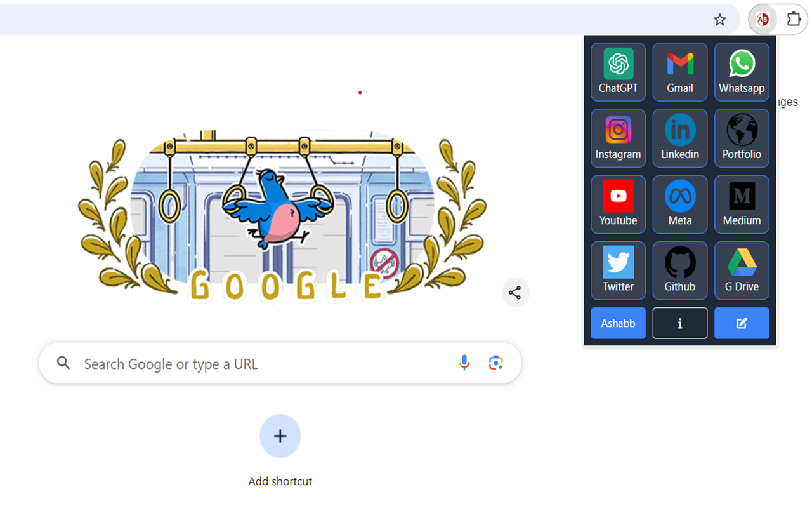The height and width of the screenshot is (508, 812).
Task: Click the info button in popup
Action: tap(679, 323)
